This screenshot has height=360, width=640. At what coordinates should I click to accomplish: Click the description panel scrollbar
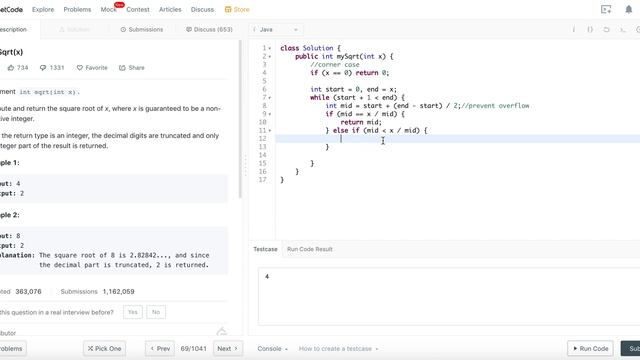(240, 118)
